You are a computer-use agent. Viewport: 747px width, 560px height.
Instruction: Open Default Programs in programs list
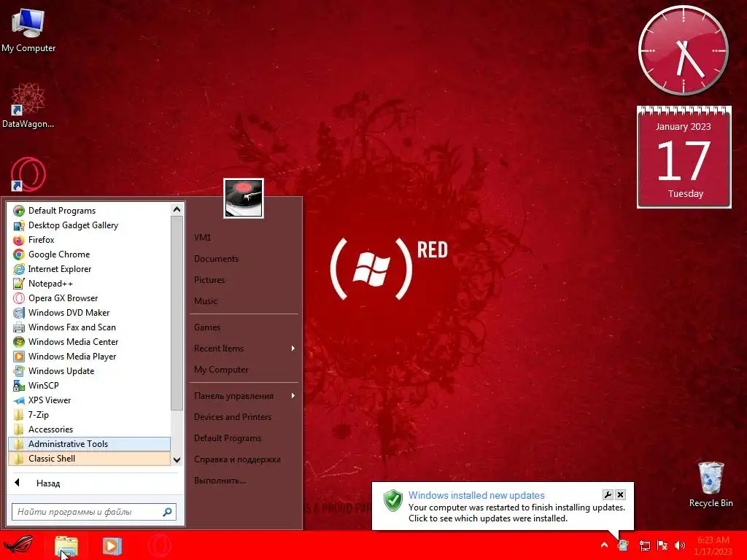coord(89,211)
